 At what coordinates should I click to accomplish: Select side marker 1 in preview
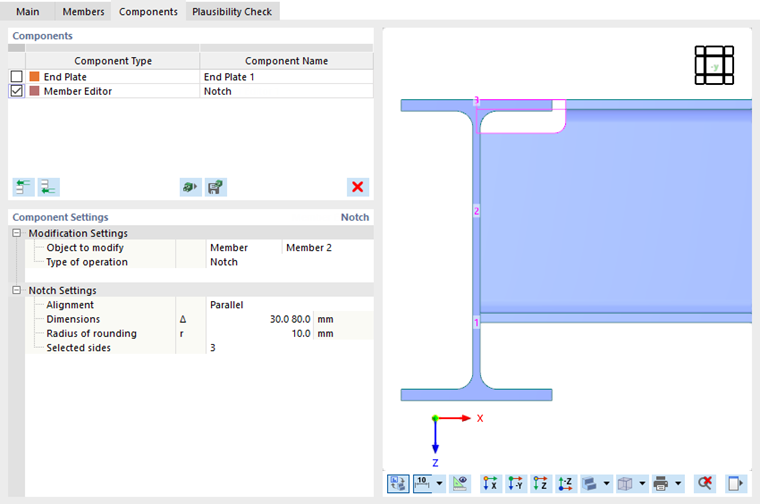pyautogui.click(x=476, y=322)
